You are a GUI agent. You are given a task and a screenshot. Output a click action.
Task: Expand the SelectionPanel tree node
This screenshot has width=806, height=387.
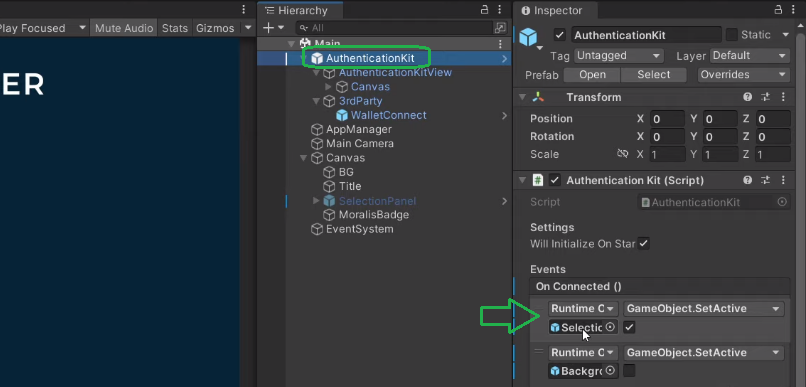(x=316, y=201)
